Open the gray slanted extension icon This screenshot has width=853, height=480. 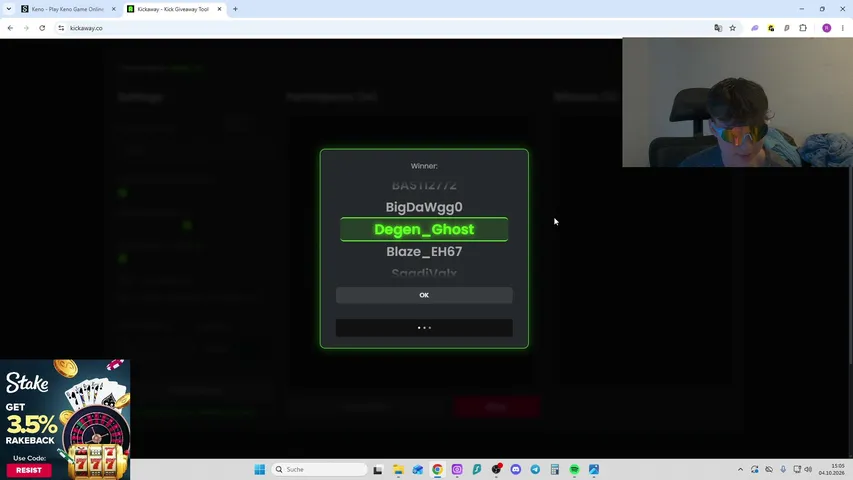787,28
